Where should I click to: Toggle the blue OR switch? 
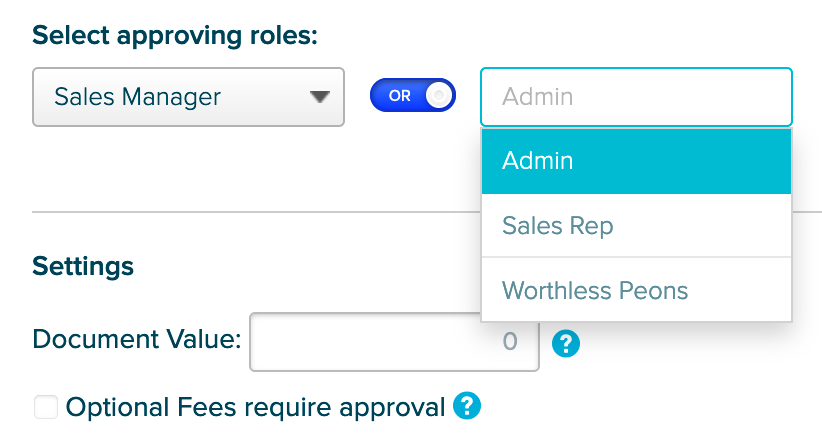[413, 95]
